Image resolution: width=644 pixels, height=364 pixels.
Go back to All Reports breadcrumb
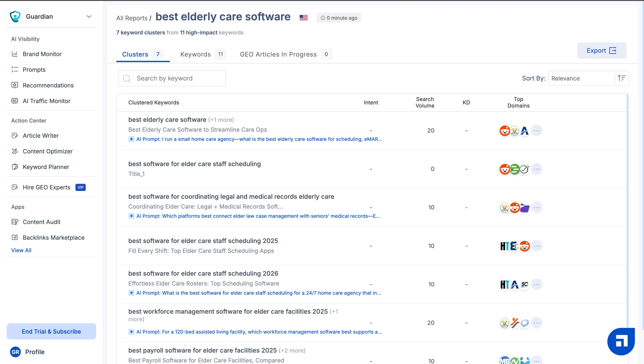click(132, 18)
